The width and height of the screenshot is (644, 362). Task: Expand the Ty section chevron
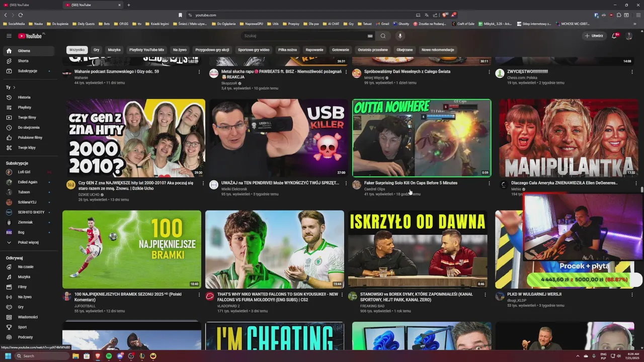coord(14,87)
